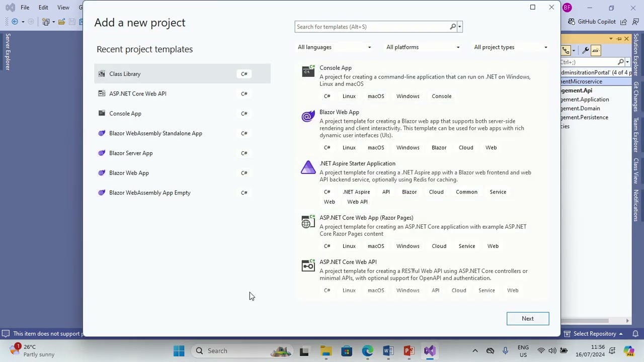Click the weather widget showing 26°C

33,350
